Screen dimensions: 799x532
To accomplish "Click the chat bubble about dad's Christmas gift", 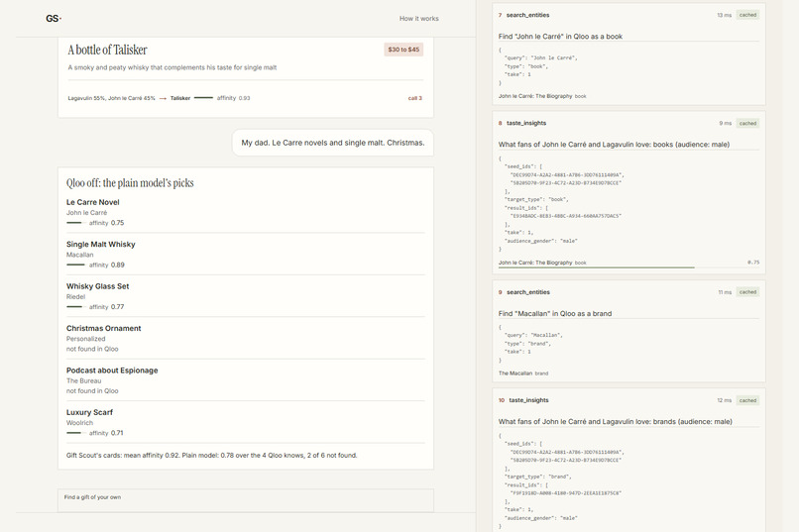I will (x=333, y=143).
